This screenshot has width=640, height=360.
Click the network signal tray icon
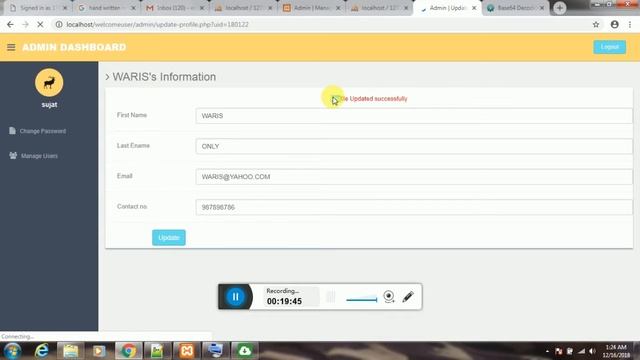581,351
